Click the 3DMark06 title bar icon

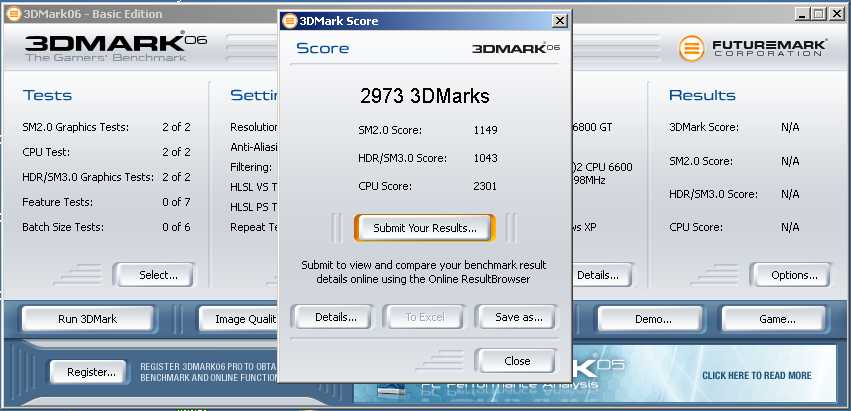click(13, 14)
